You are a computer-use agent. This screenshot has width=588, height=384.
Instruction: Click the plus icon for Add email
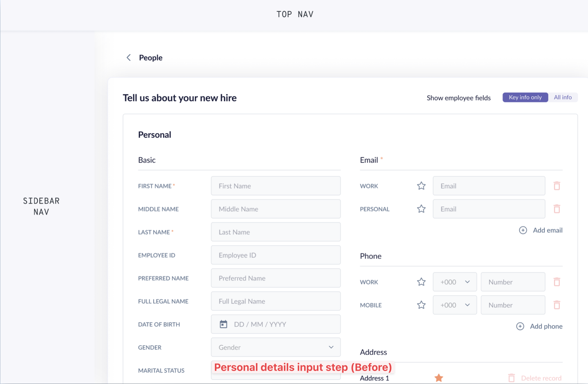pyautogui.click(x=523, y=230)
